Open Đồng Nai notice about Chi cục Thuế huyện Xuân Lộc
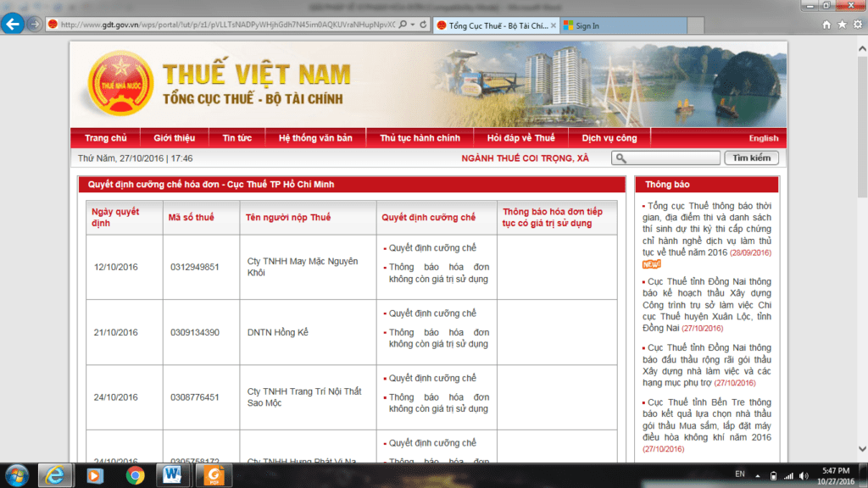The width and height of the screenshot is (868, 488). pos(707,305)
